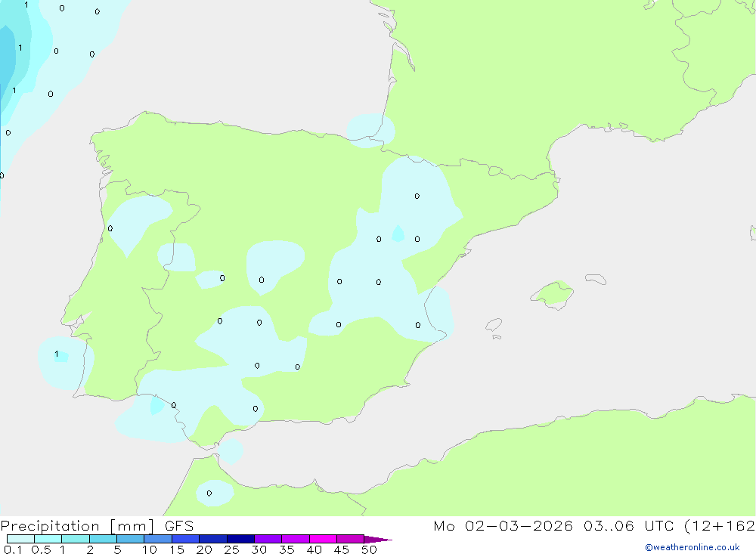The width and height of the screenshot is (756, 554).
Task: Click the 'GFS' model label
Action: 179,526
